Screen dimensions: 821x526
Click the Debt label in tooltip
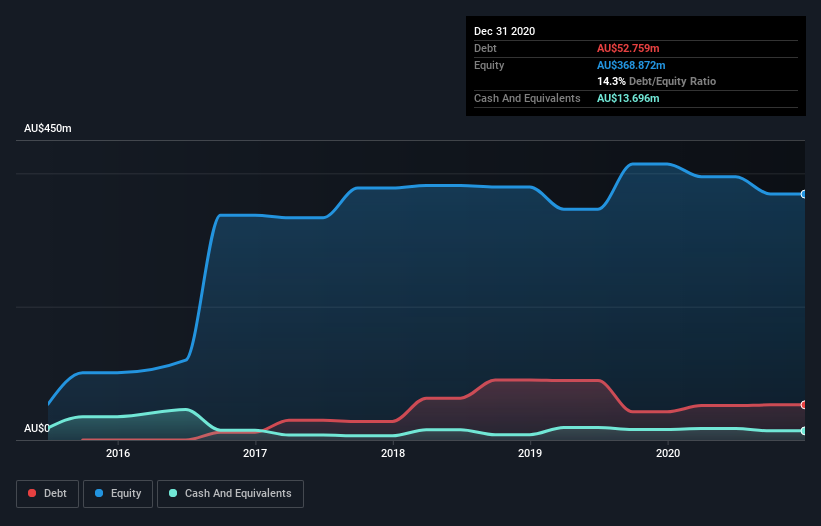click(485, 48)
